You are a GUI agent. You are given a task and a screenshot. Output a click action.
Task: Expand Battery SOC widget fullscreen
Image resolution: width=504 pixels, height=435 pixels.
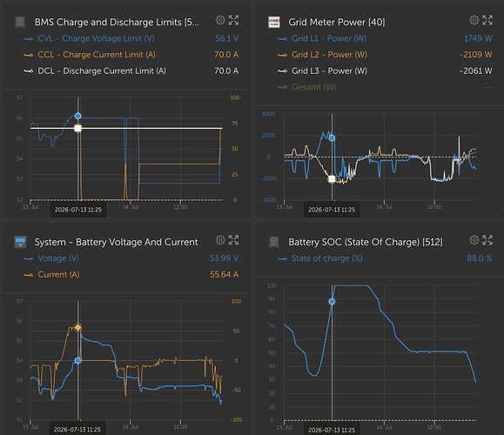(x=487, y=240)
